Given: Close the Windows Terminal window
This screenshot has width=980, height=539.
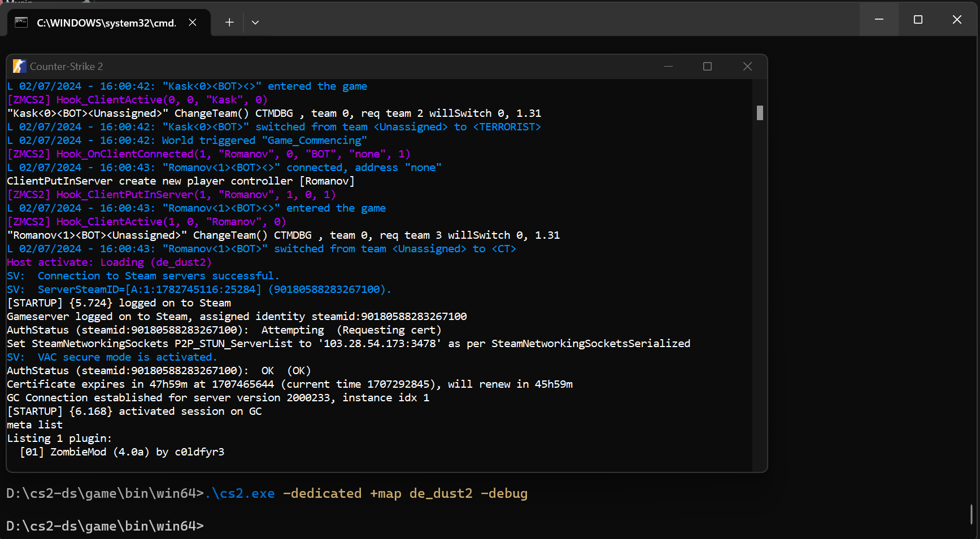Looking at the screenshot, I should coord(957,20).
